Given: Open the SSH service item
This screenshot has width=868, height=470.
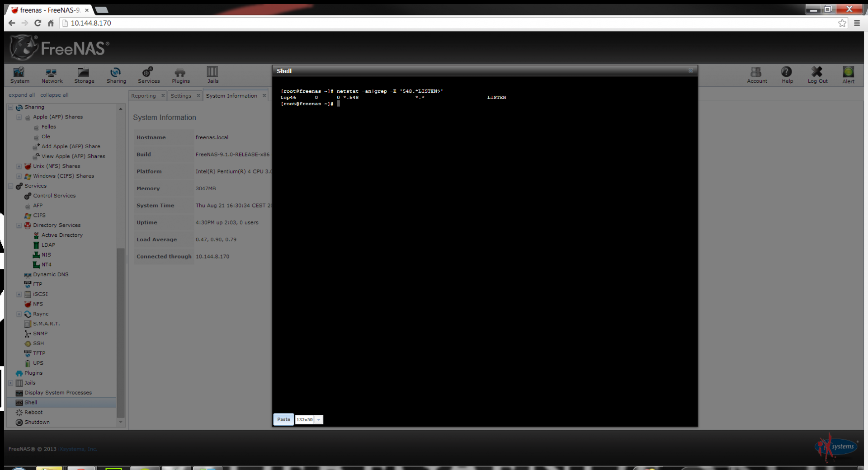Looking at the screenshot, I should click(38, 343).
